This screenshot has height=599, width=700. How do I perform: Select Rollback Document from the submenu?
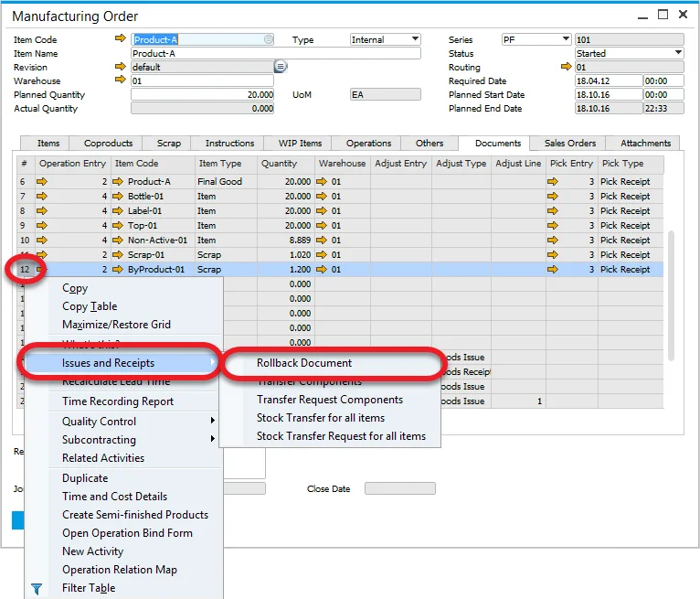click(x=304, y=363)
